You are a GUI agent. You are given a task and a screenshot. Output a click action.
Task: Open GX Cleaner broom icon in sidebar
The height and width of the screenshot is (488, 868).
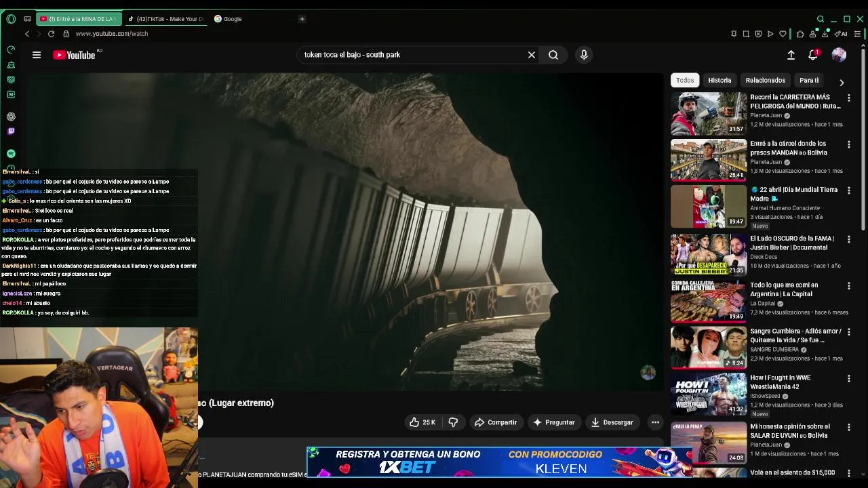11,65
